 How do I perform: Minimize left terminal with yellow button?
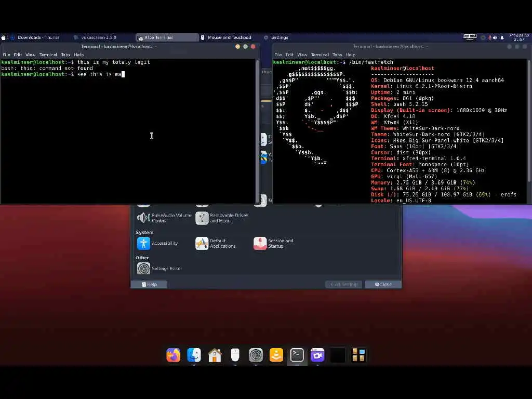point(237,46)
